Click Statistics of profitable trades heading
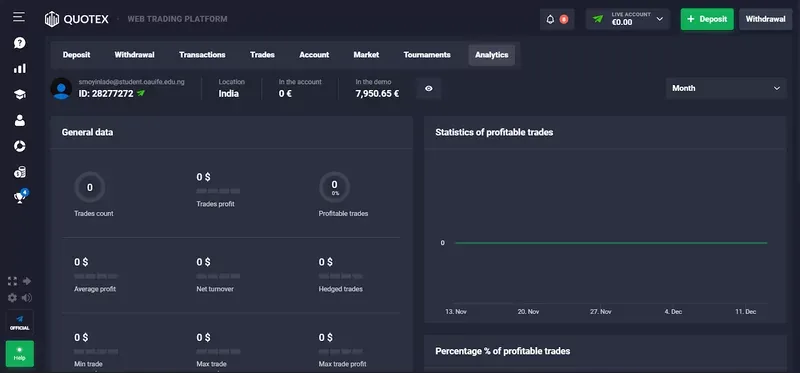Viewport: 800px width, 373px height. (x=494, y=132)
